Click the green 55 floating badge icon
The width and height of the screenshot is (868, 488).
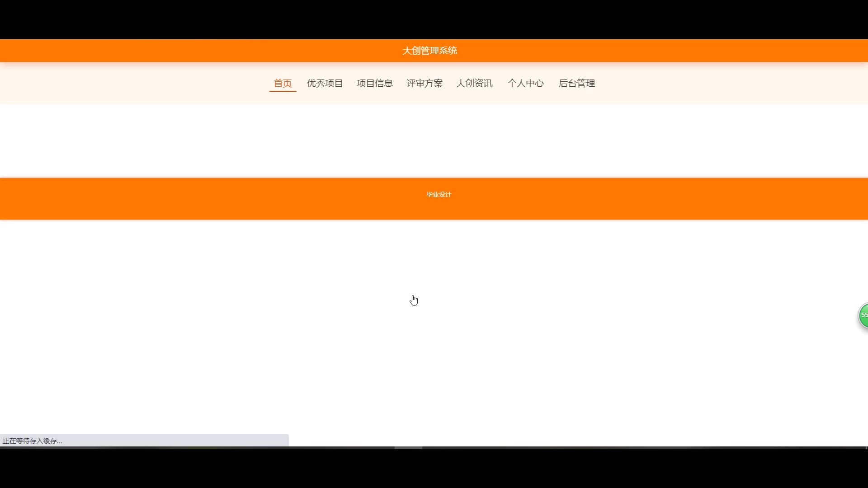point(863,315)
